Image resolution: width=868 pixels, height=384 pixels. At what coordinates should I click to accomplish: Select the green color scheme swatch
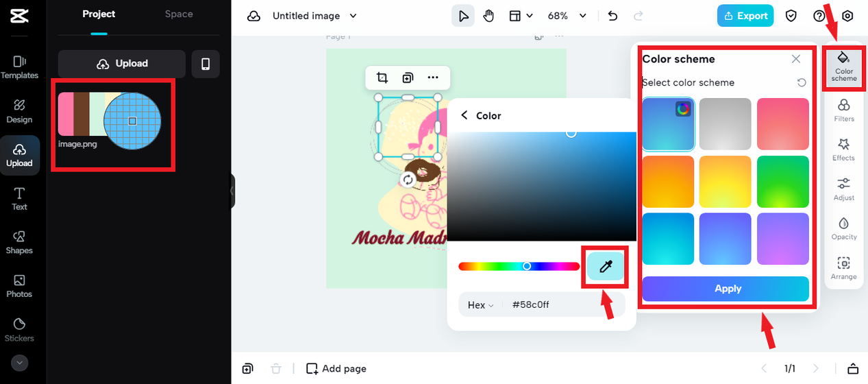[783, 182]
